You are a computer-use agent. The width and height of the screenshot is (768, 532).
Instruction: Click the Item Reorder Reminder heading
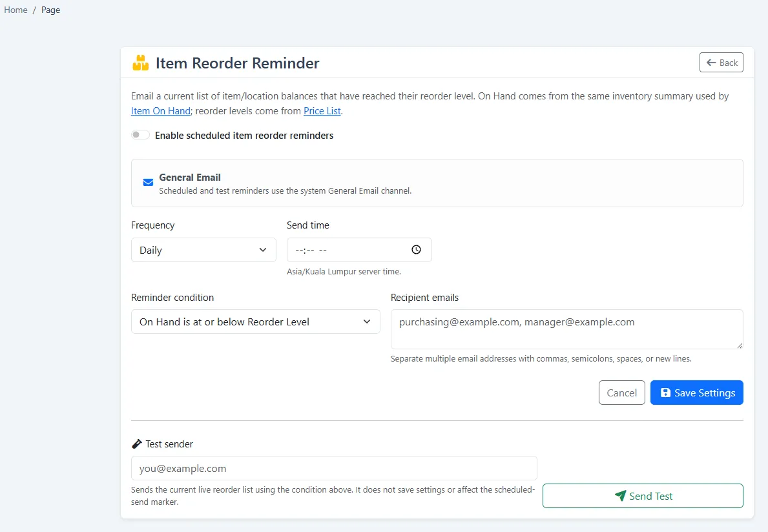[238, 63]
